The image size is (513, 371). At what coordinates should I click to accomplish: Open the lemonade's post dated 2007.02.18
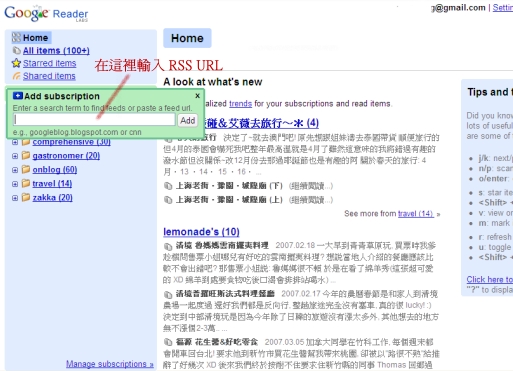(x=222, y=246)
